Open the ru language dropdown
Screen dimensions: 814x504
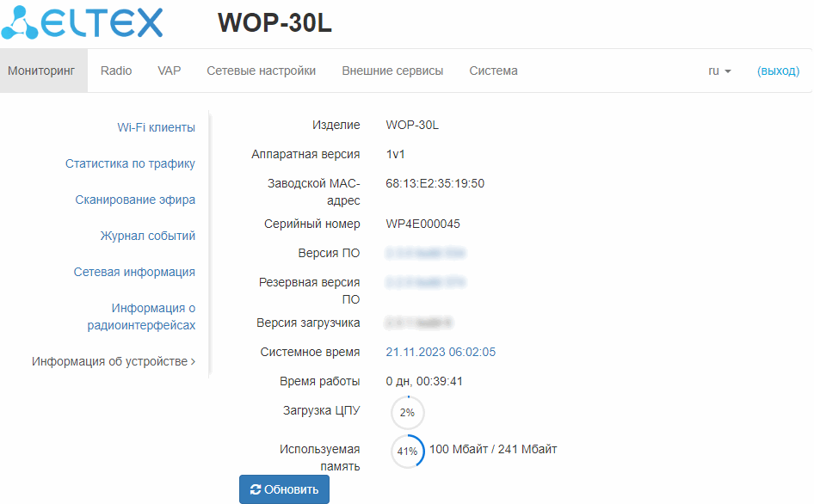719,71
